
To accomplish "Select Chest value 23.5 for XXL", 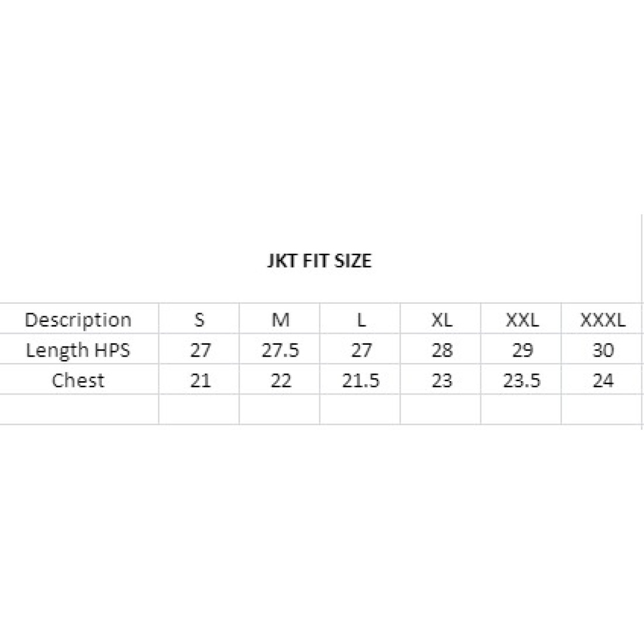I will click(521, 380).
